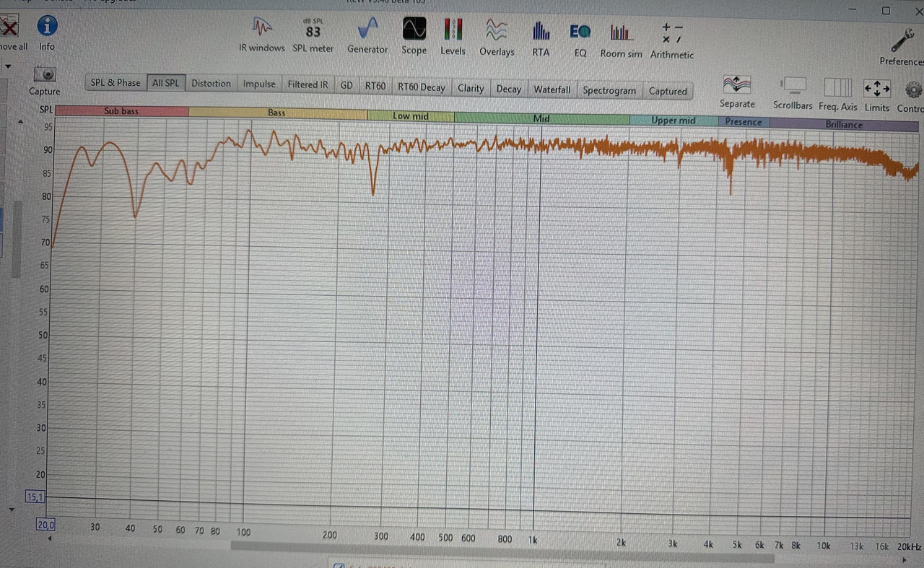
Task: Open the RTA analyzer
Action: (541, 38)
